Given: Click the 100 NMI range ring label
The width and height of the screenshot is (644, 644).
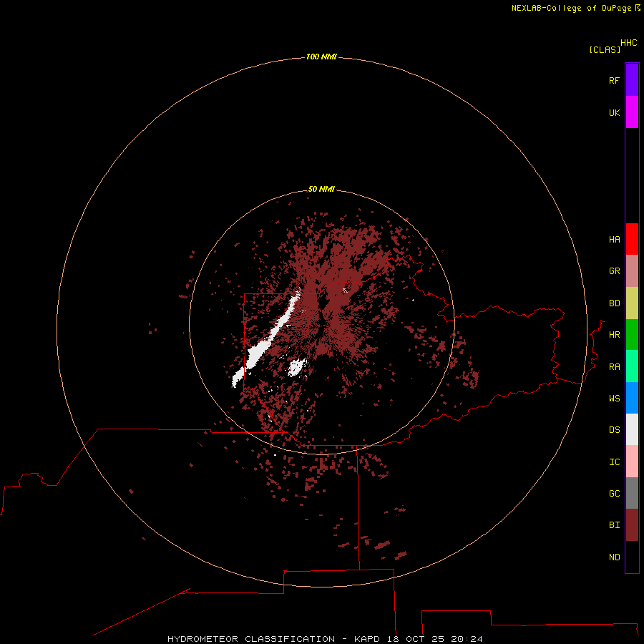Looking at the screenshot, I should click(x=321, y=57).
